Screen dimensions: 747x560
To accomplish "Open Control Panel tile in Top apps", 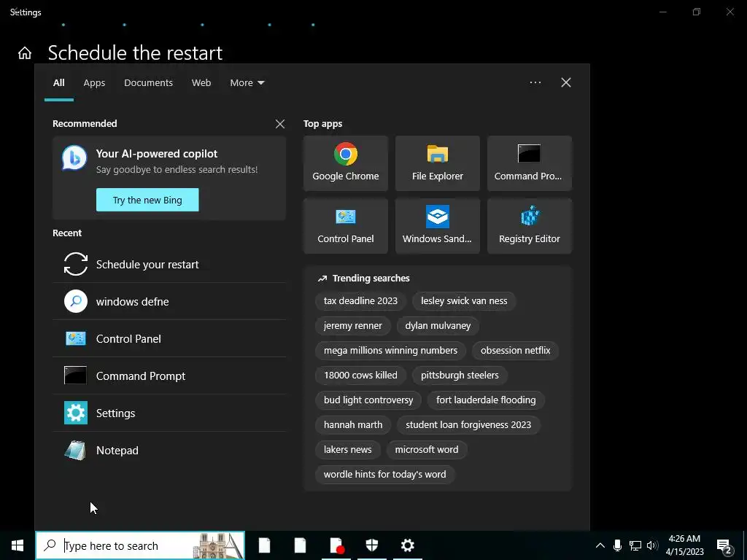I will [x=345, y=226].
